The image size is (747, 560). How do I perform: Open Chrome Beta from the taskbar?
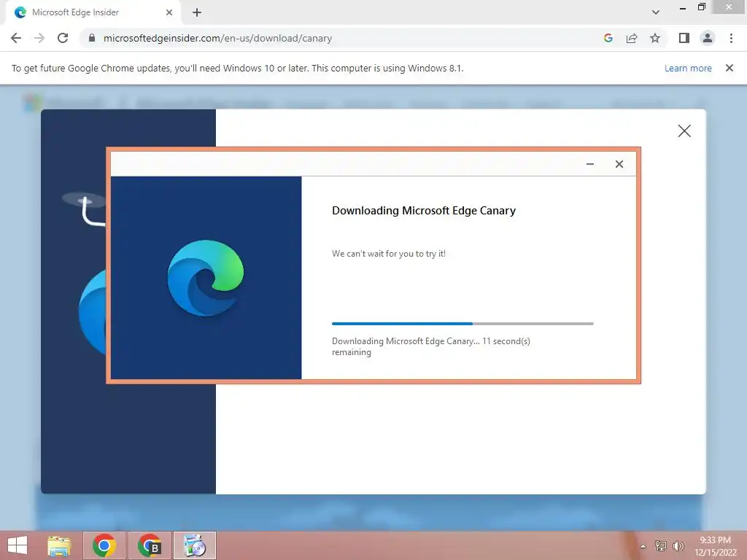(x=150, y=545)
